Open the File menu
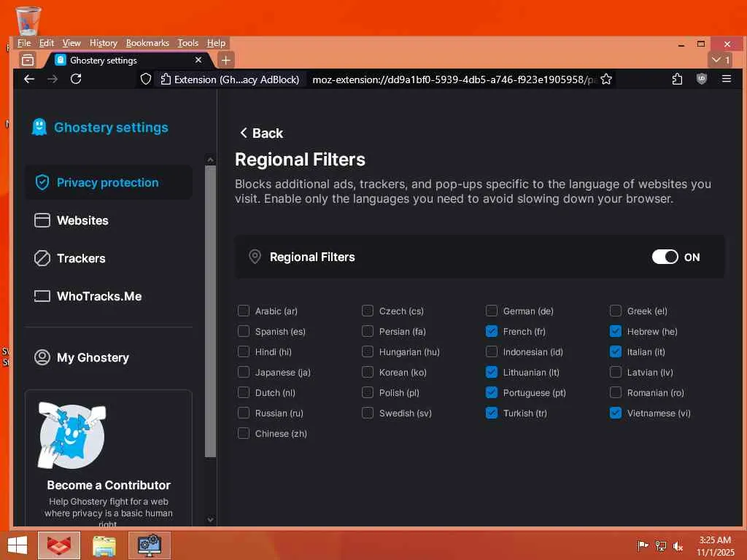Screen dimensions: 747x560 24,43
